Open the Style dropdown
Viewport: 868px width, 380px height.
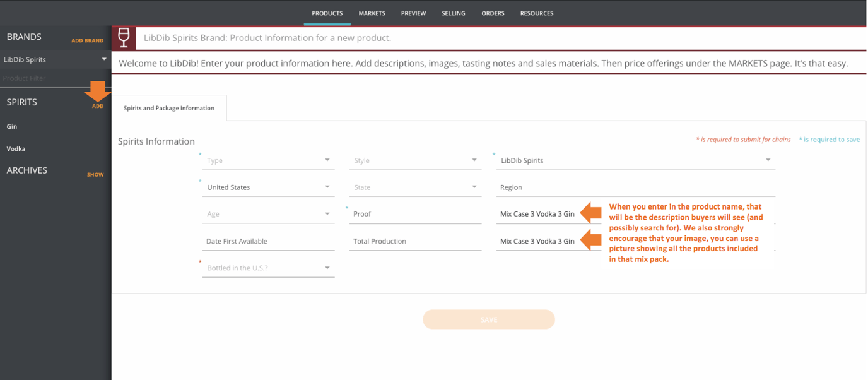(x=415, y=160)
